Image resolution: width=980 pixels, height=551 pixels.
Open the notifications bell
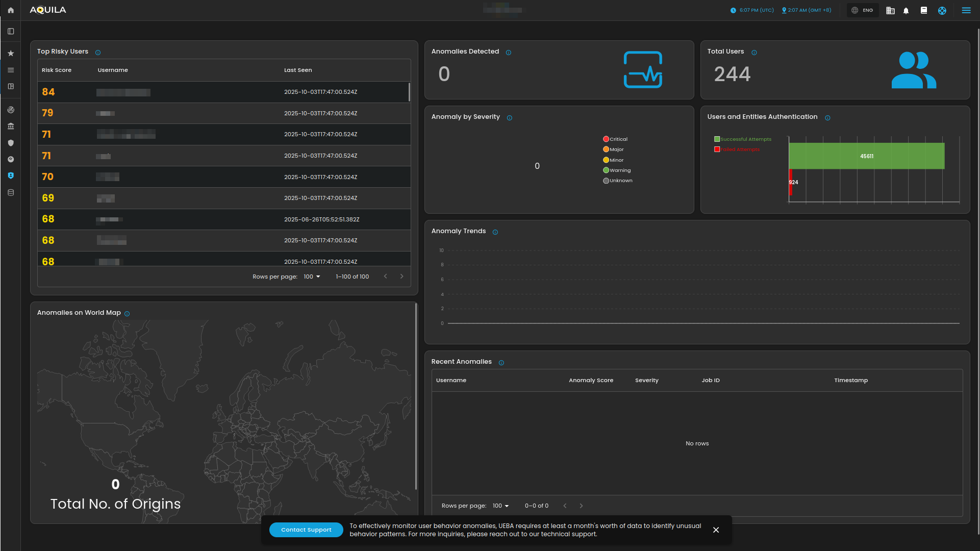(x=906, y=10)
